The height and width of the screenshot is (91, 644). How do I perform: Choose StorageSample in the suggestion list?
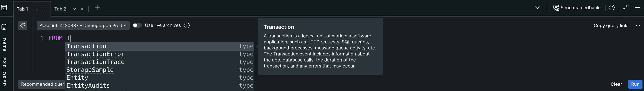(x=90, y=70)
